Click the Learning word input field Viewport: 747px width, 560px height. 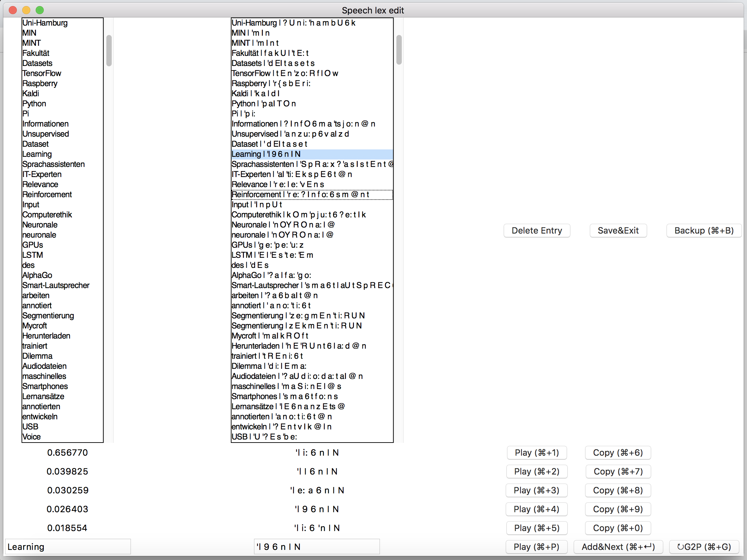pyautogui.click(x=68, y=547)
